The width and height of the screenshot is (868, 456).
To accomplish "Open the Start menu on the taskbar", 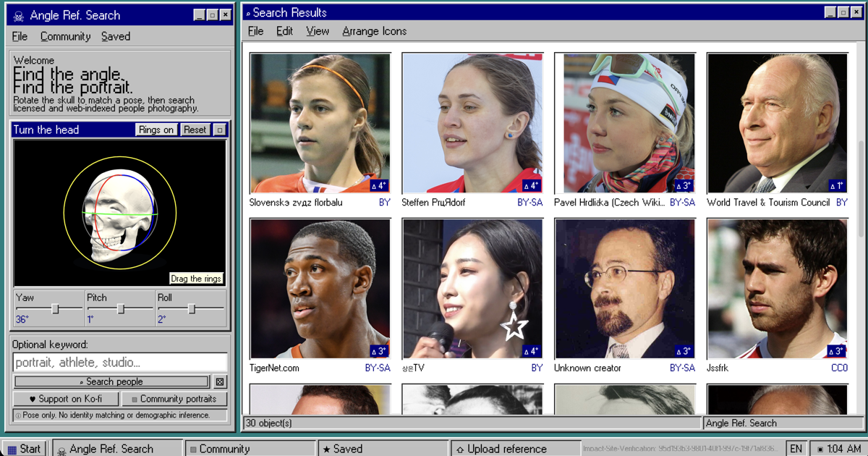I will (x=24, y=449).
